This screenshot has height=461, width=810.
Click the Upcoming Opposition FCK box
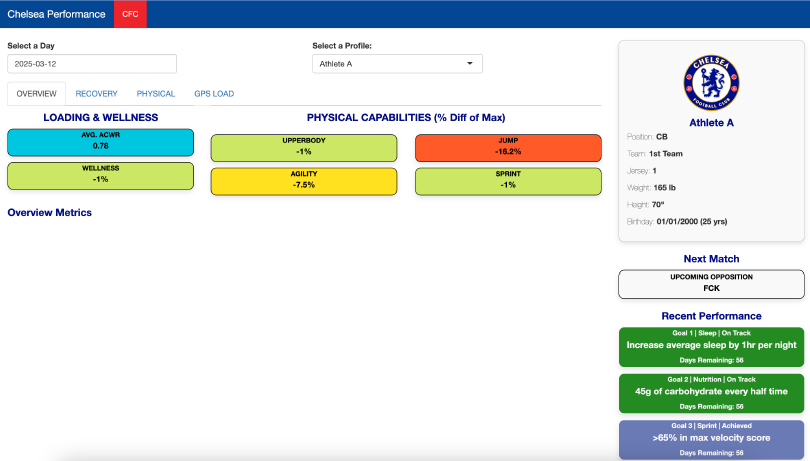tap(711, 284)
